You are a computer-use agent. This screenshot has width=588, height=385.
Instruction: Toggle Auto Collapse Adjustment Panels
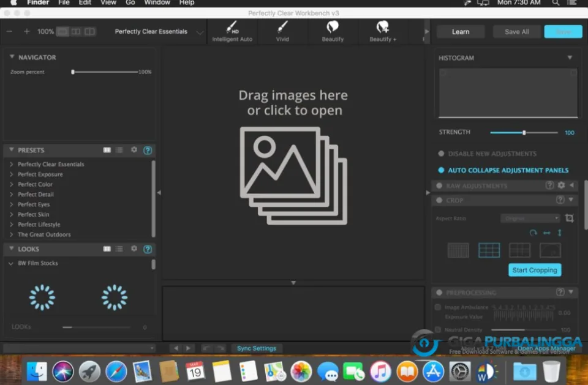coord(441,170)
